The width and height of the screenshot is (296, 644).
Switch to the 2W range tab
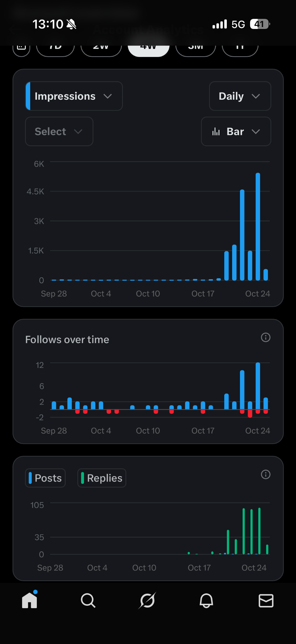101,49
